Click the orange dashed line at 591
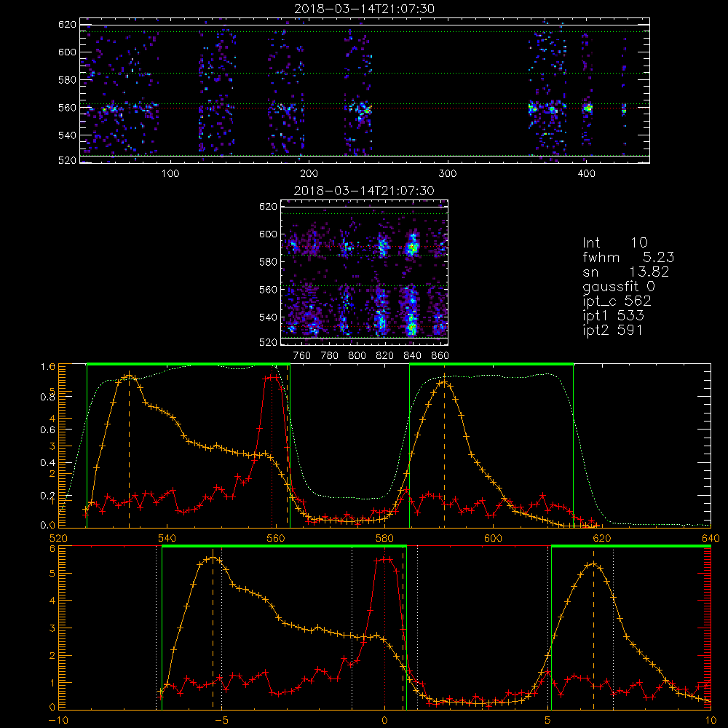This screenshot has width=728, height=728. tap(444, 451)
